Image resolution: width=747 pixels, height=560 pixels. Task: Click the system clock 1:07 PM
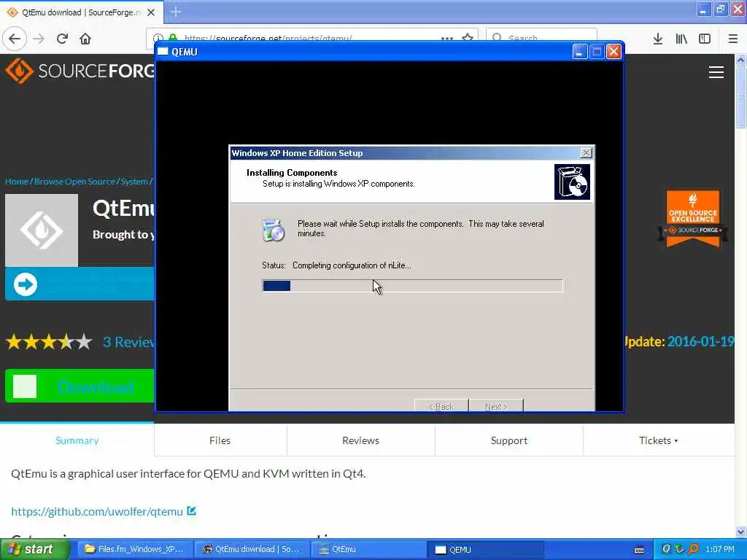click(719, 549)
